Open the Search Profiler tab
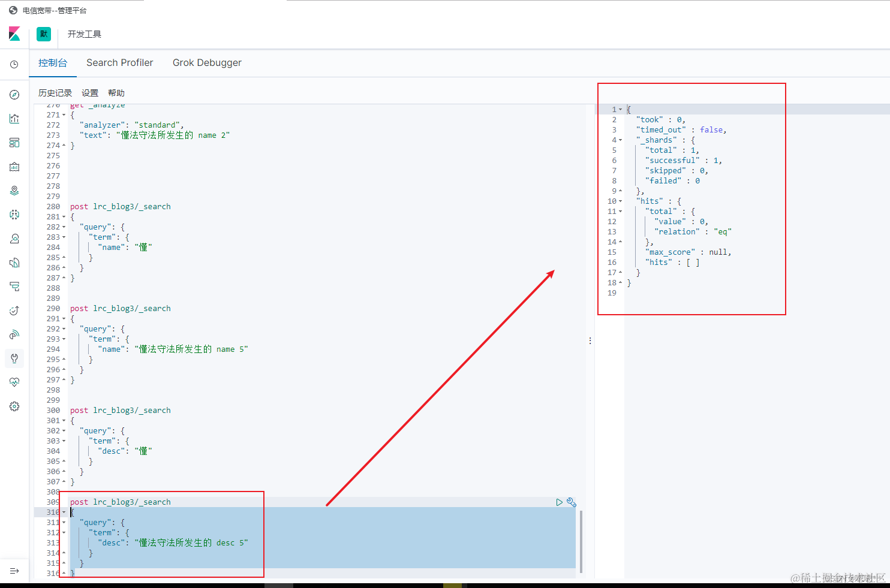 click(x=120, y=63)
